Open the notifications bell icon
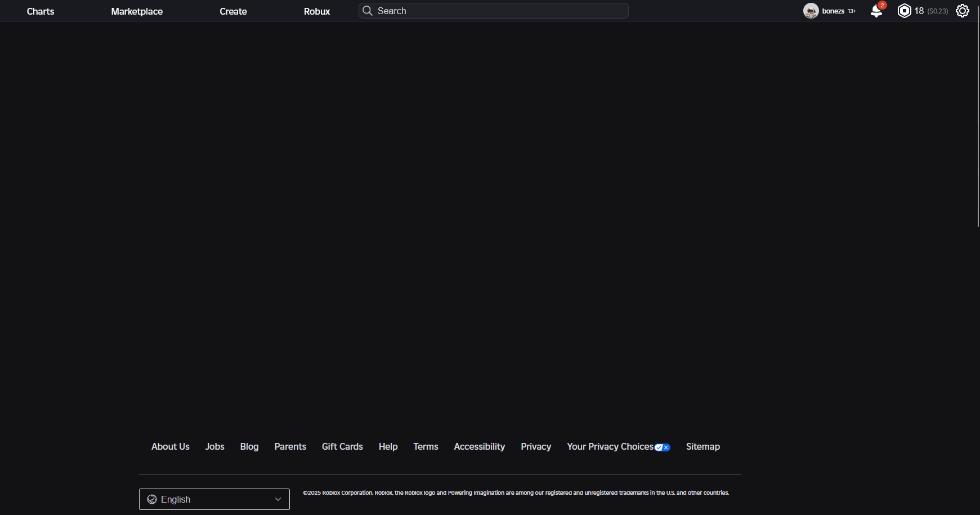 pos(876,11)
